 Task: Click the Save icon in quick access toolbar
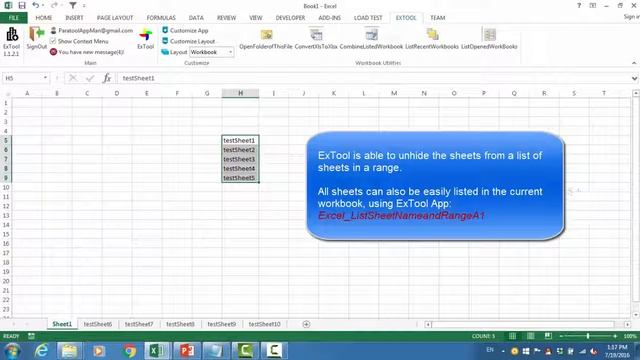[x=22, y=5]
